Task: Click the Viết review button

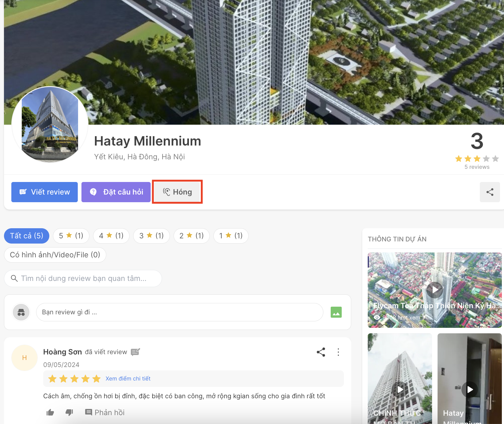Action: tap(44, 192)
